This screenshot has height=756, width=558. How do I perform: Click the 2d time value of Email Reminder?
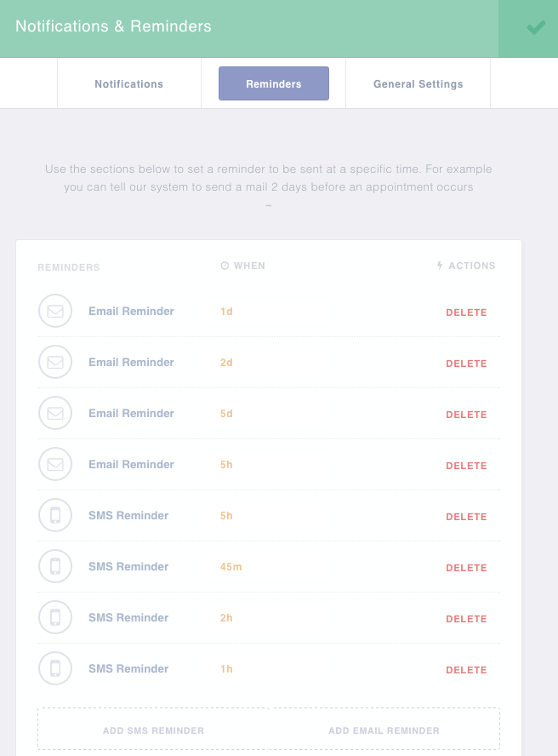click(x=226, y=363)
